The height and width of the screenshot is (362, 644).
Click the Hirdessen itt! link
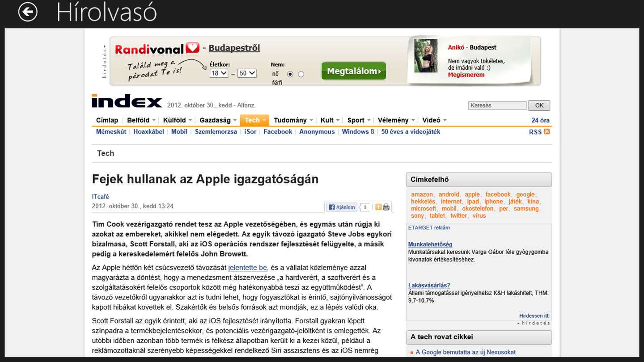(534, 316)
